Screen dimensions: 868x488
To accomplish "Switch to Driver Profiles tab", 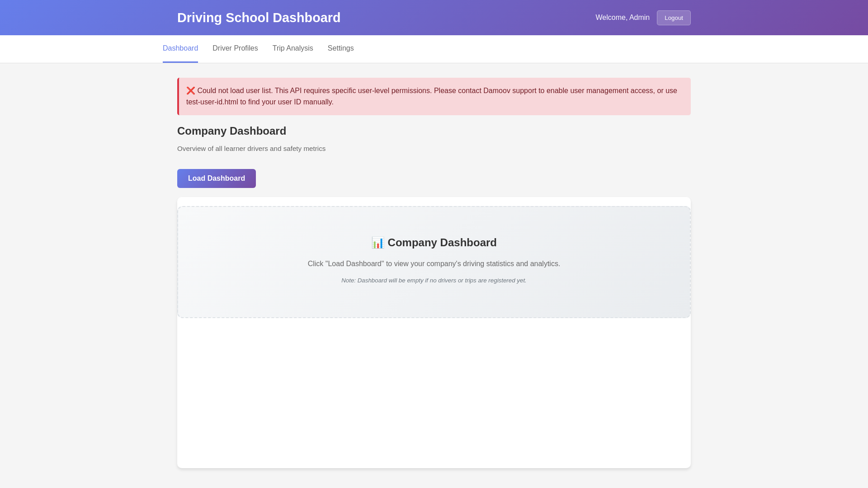I will click(235, 48).
